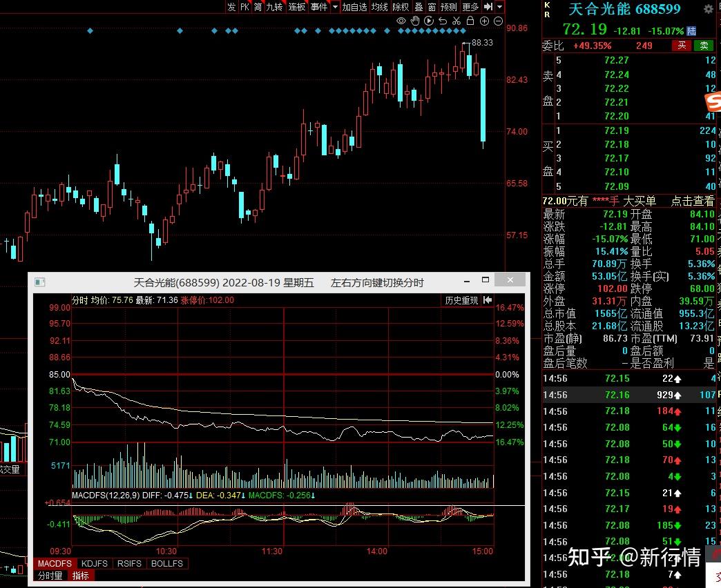This screenshot has height=588, width=721.
Task: Select the highlighted 14:56 trade row with 929
Action: pos(629,395)
